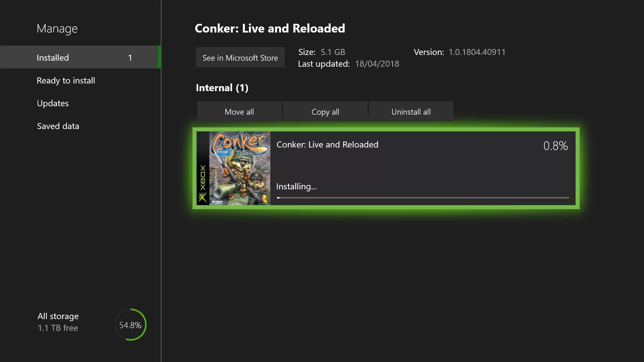Click the All storage label
The width and height of the screenshot is (644, 362).
pos(58,316)
